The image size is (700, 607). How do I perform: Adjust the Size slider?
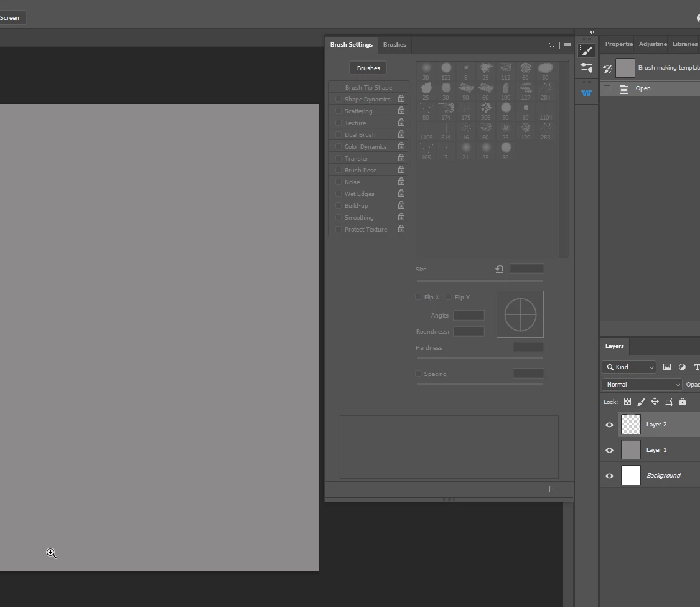(x=480, y=281)
